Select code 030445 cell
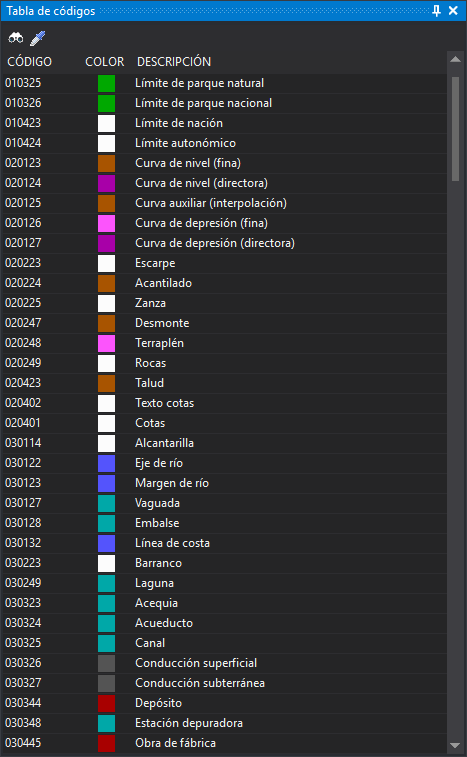Screen dimensions: 467x757 click(23, 743)
